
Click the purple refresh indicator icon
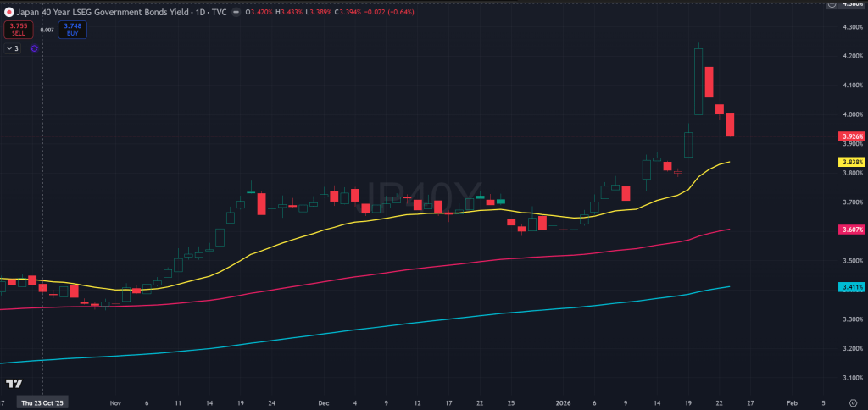tap(34, 48)
